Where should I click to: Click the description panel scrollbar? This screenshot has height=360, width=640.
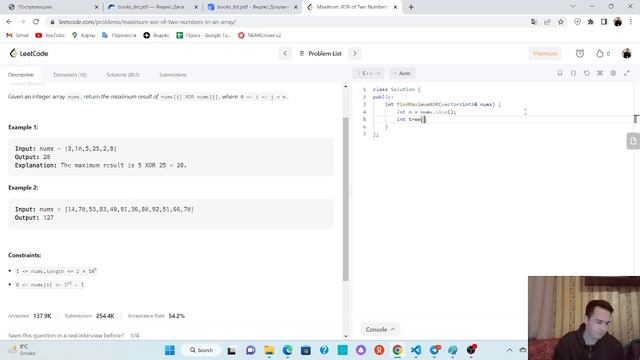pyautogui.click(x=346, y=199)
